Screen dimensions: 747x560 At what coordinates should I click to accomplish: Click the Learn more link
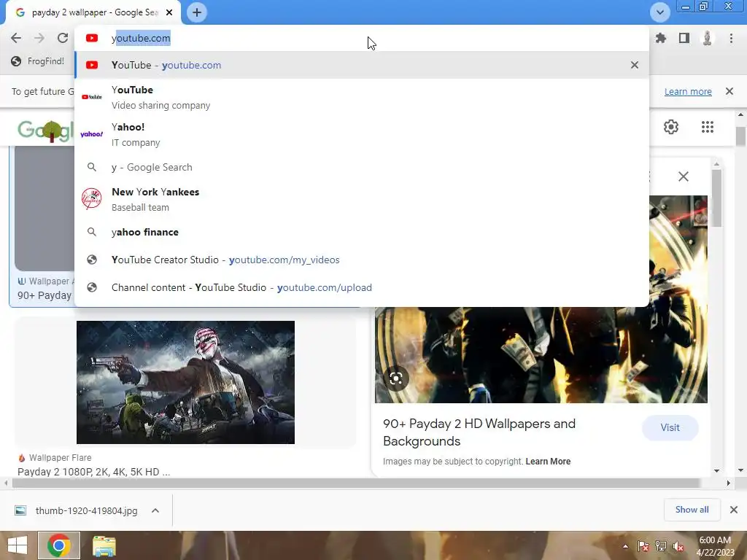tap(688, 91)
